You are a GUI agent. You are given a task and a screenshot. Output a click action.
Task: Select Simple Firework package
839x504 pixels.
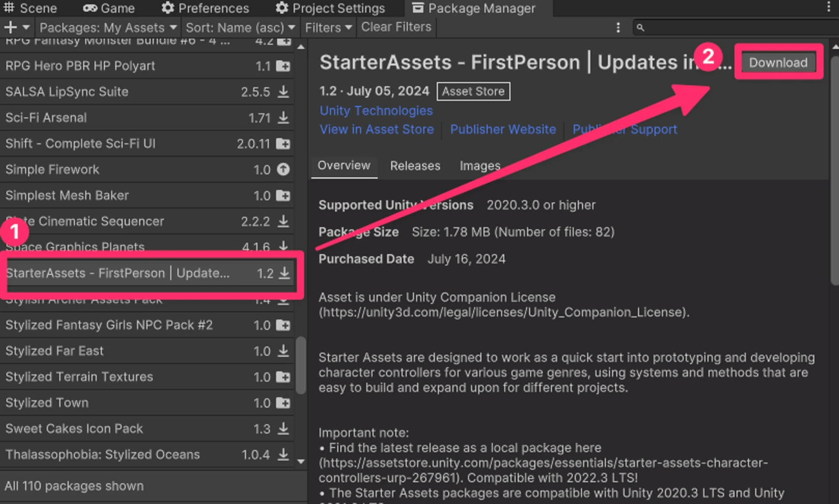click(147, 169)
